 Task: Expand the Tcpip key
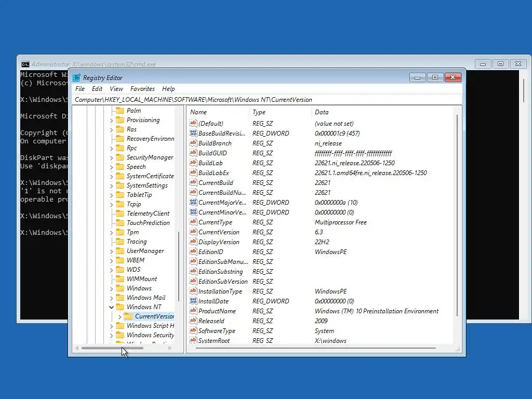(x=111, y=204)
